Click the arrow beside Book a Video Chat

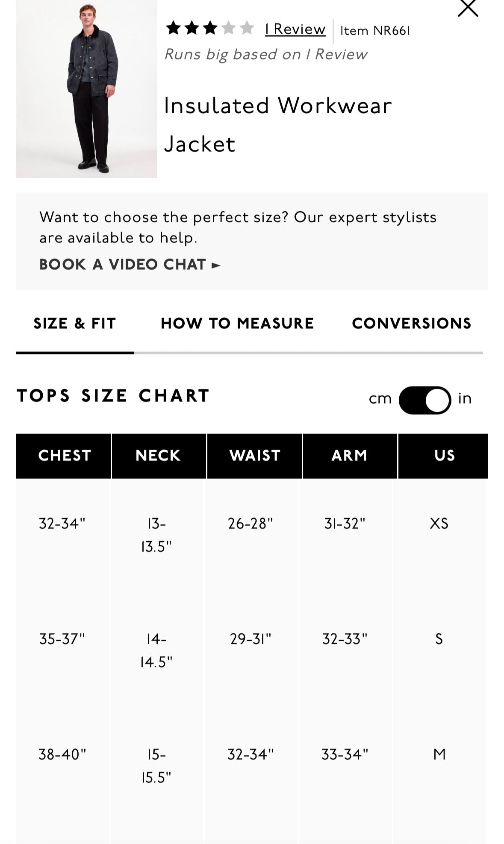(x=216, y=265)
